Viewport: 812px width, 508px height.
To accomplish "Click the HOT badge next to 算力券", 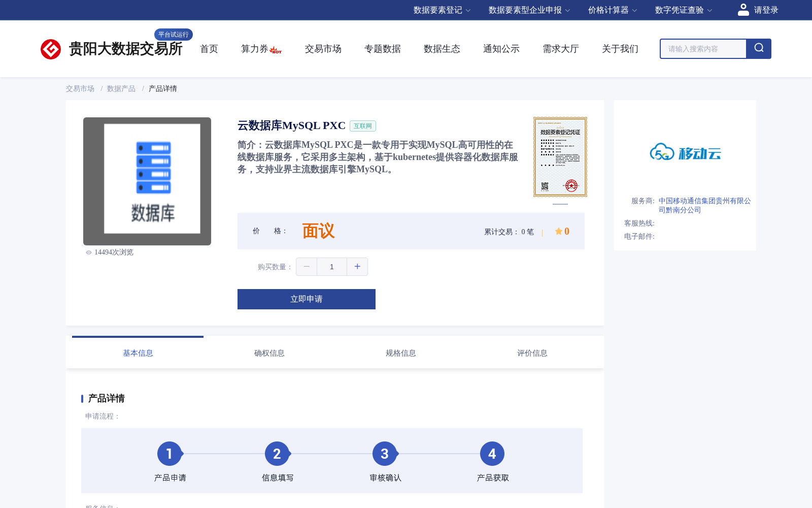I will [276, 50].
